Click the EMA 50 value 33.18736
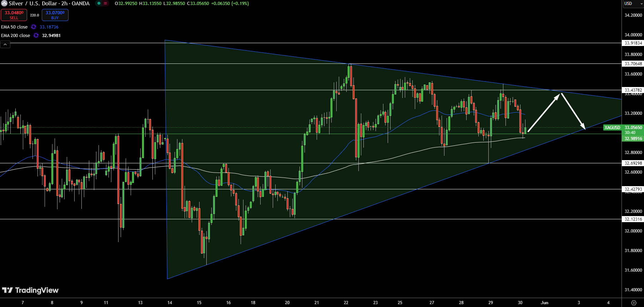The width and height of the screenshot is (644, 307). (49, 27)
